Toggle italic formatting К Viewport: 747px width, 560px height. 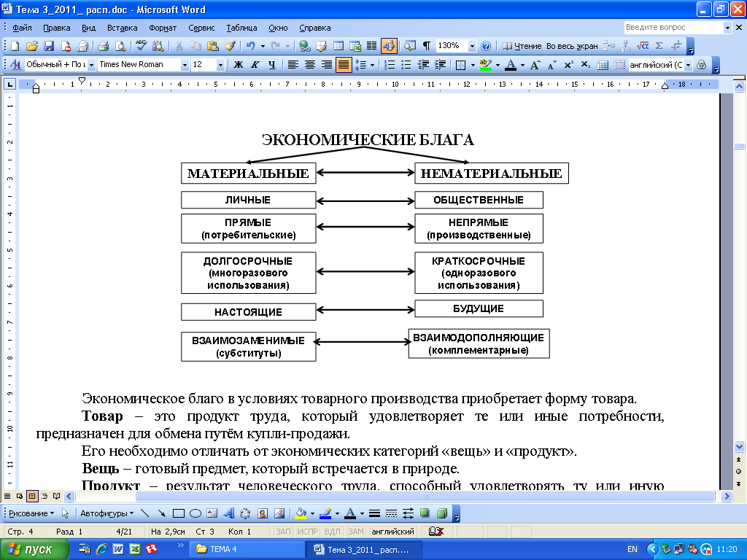coord(255,65)
